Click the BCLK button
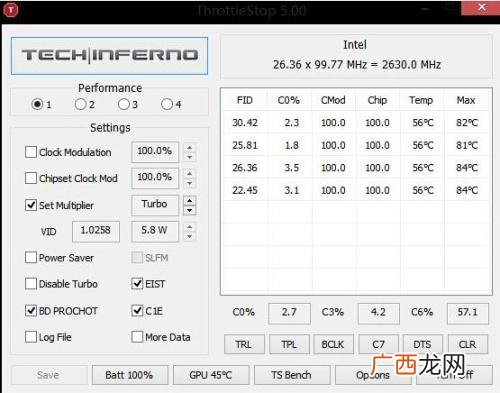Screen dimensions: 500x393 pyautogui.click(x=333, y=344)
